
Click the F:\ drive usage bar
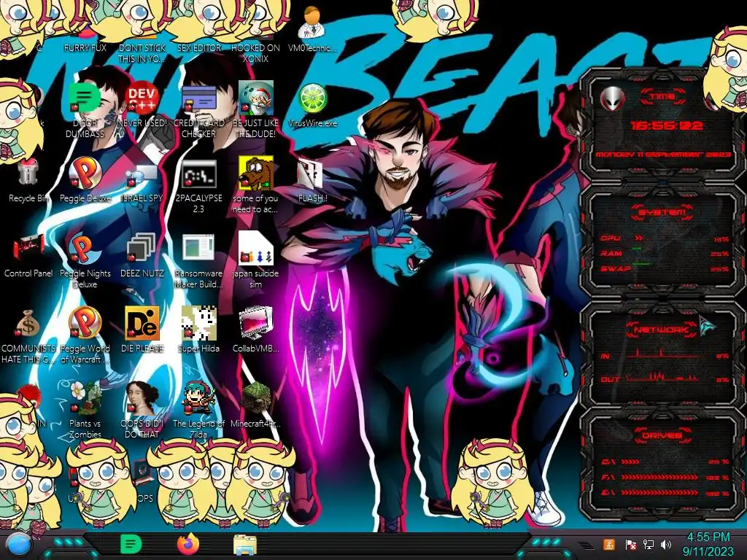click(x=659, y=477)
